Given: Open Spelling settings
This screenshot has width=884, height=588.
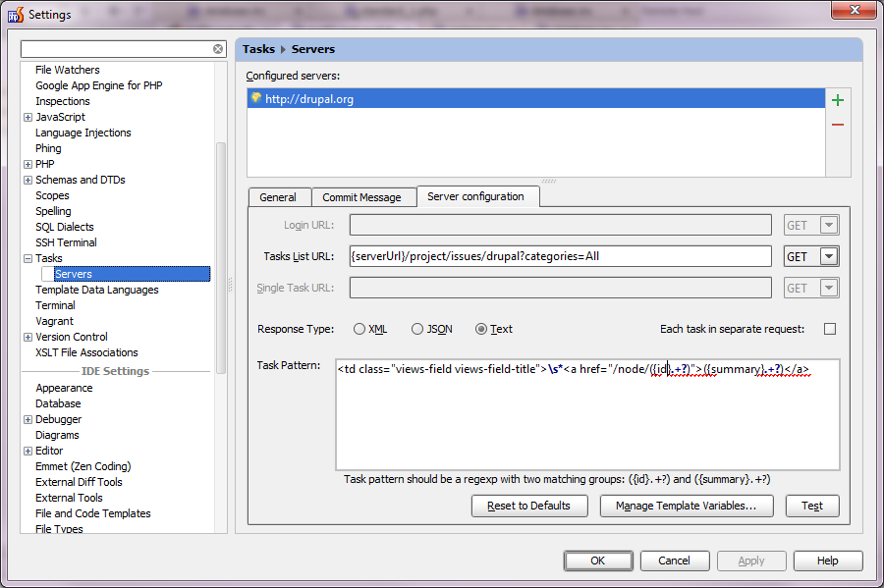Looking at the screenshot, I should (x=53, y=211).
